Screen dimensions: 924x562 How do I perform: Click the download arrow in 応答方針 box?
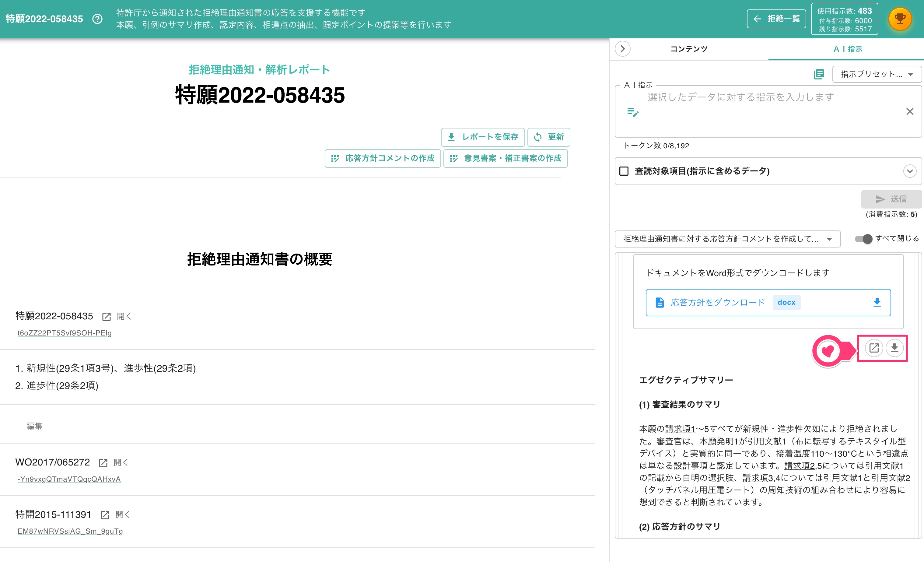point(877,302)
